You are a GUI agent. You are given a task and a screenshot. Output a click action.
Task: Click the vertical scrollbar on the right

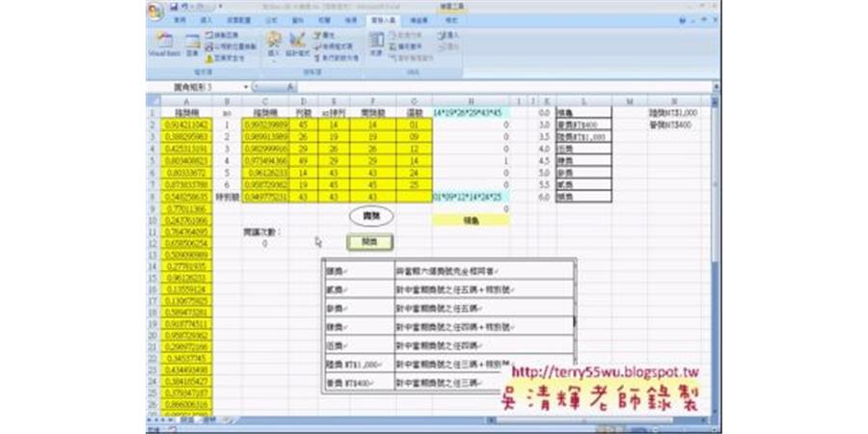click(x=715, y=241)
